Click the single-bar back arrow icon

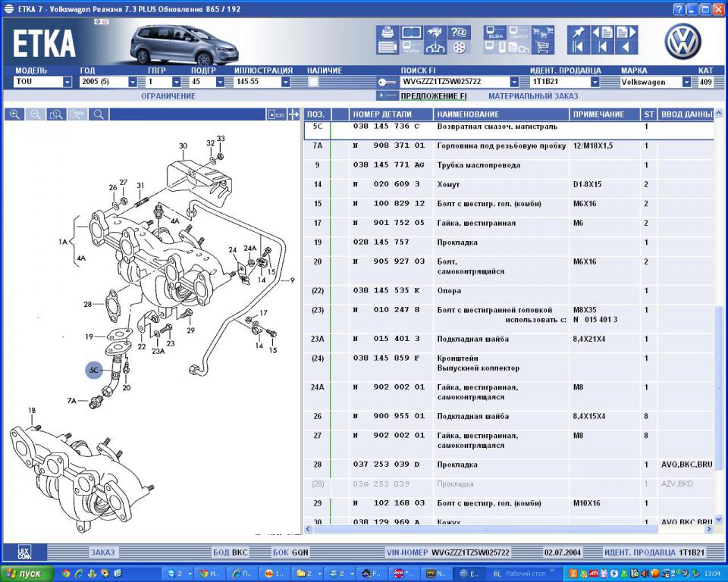(x=602, y=47)
